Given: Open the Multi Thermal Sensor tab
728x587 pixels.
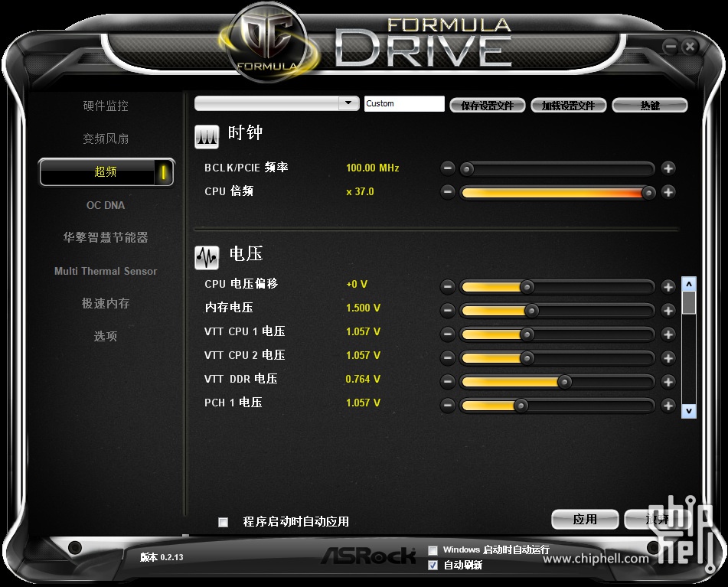Looking at the screenshot, I should (106, 271).
